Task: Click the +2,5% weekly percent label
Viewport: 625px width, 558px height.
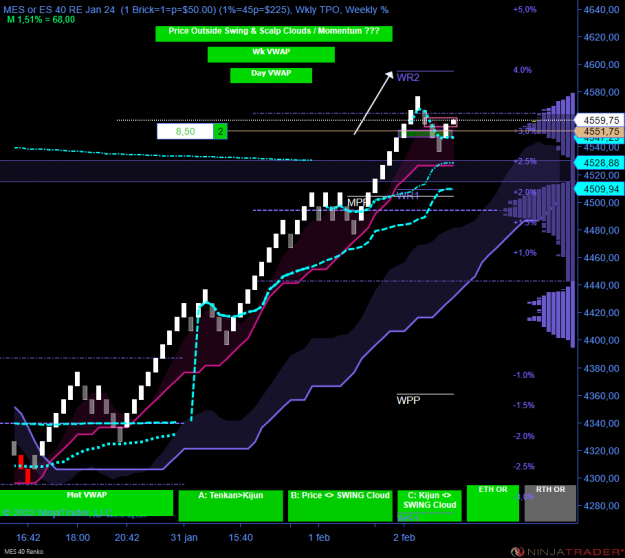Action: click(525, 161)
